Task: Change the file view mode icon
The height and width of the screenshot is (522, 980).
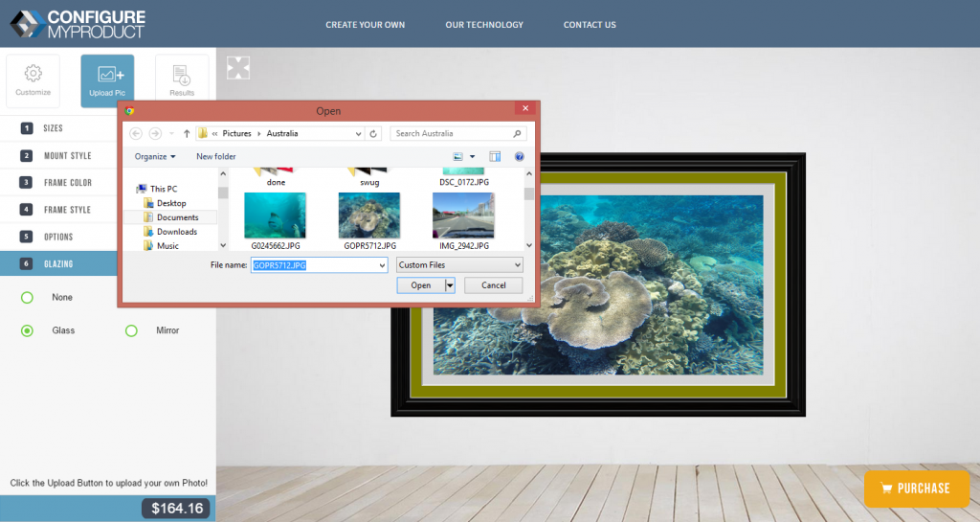Action: point(458,156)
